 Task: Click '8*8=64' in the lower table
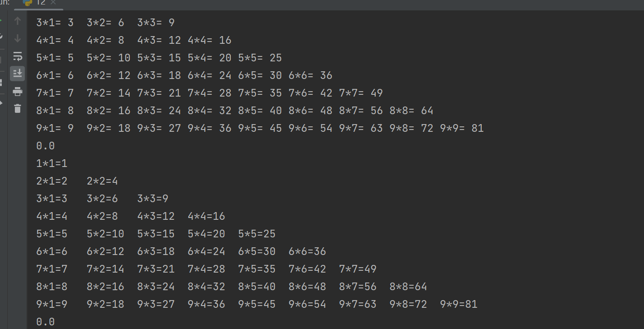pyautogui.click(x=408, y=287)
